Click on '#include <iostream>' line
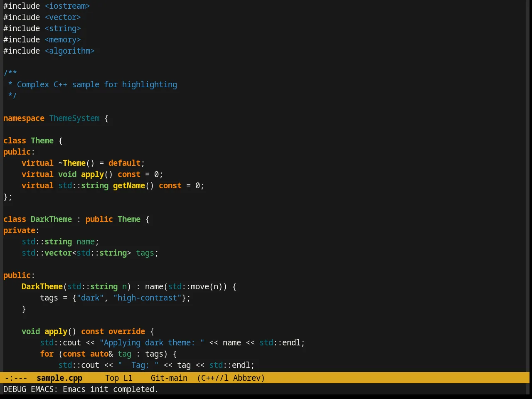 point(47,6)
